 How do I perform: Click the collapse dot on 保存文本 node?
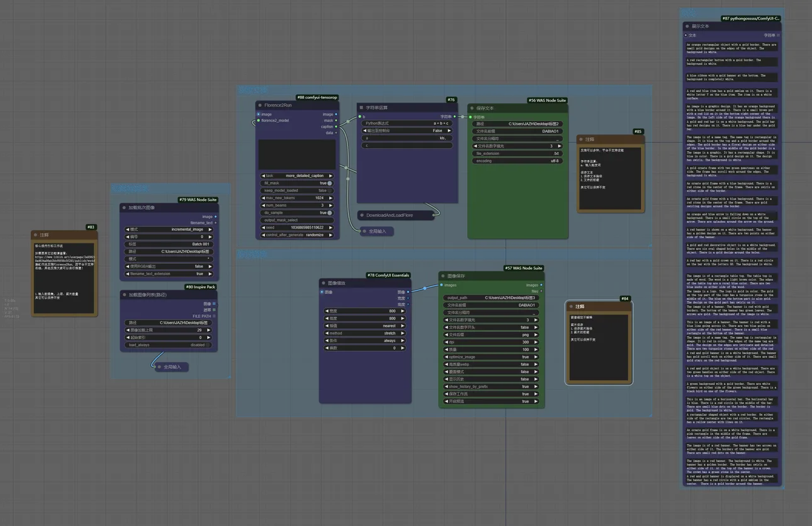point(472,108)
